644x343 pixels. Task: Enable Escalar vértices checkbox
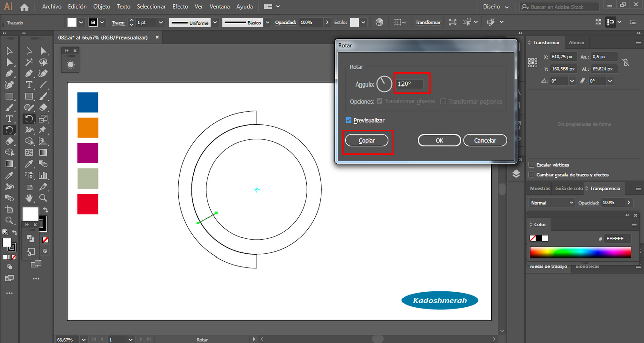532,165
